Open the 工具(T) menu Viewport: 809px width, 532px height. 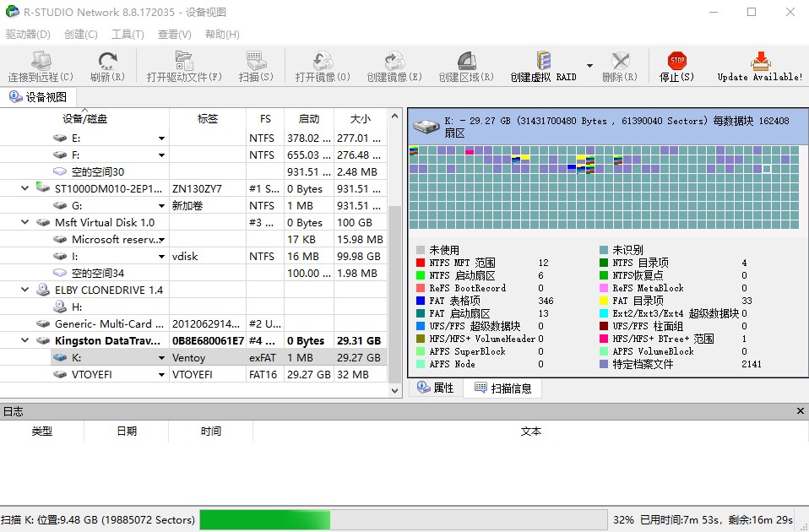tap(126, 33)
